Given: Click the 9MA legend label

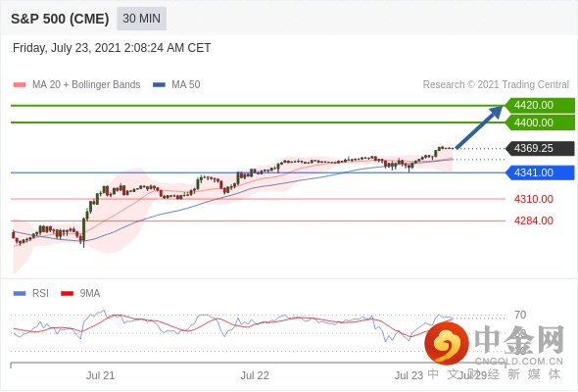Looking at the screenshot, I should coord(90,294).
